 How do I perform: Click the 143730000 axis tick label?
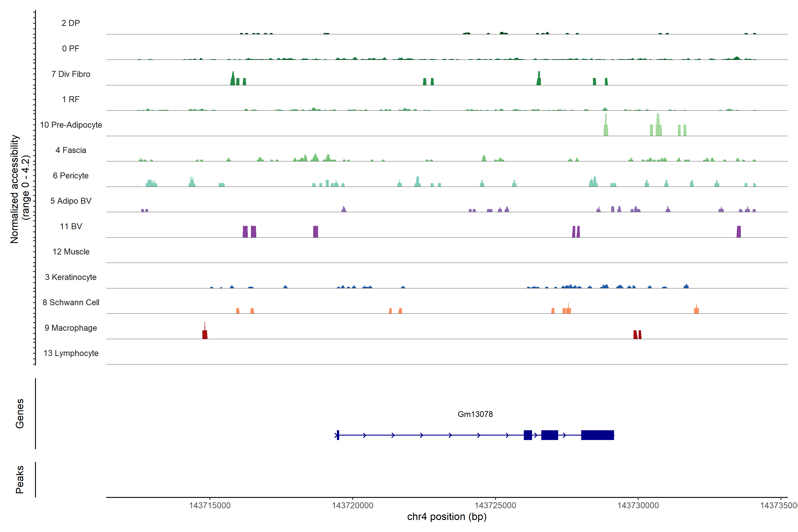pos(638,505)
